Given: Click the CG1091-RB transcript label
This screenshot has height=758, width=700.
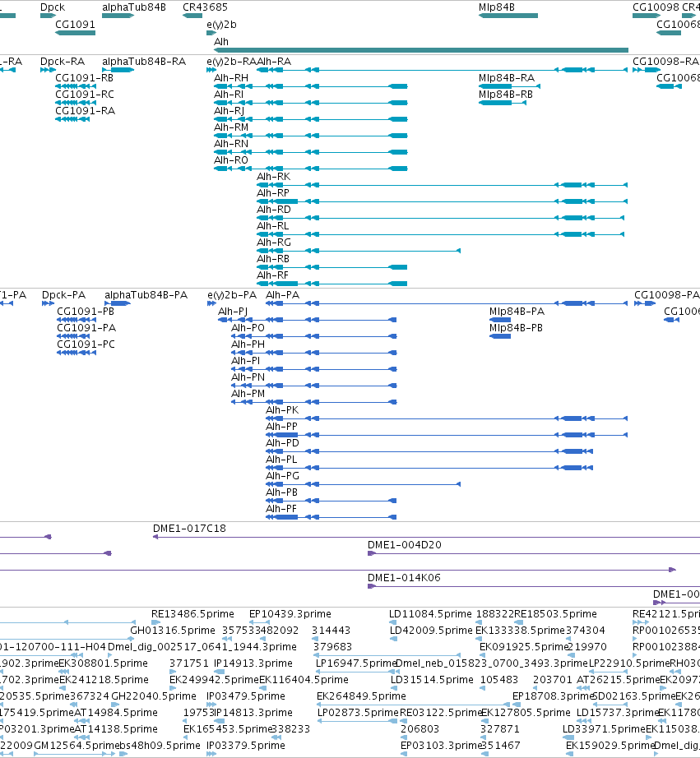Looking at the screenshot, I should [84, 78].
